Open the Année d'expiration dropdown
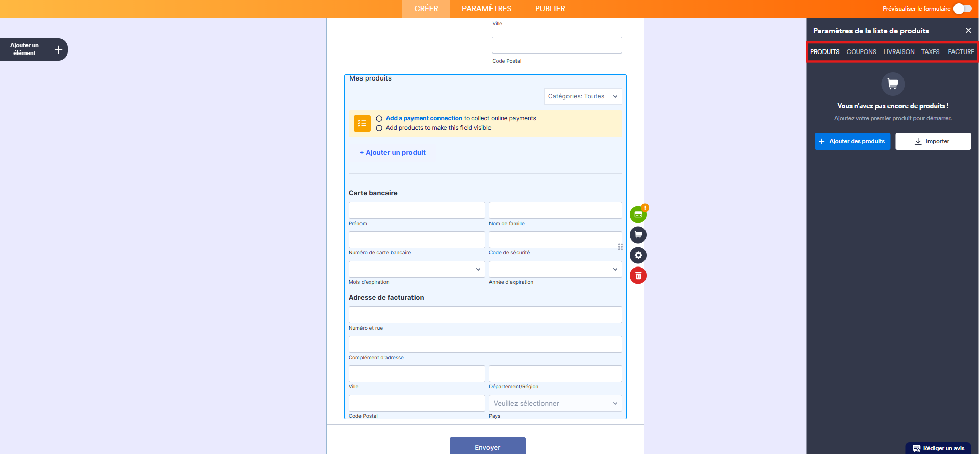Viewport: 980px width, 454px height. [555, 269]
